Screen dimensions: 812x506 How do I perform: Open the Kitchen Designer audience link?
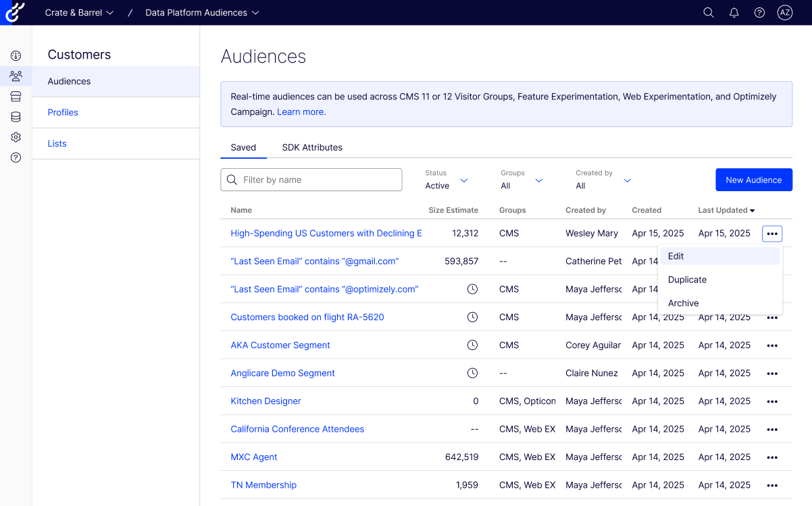coord(265,401)
